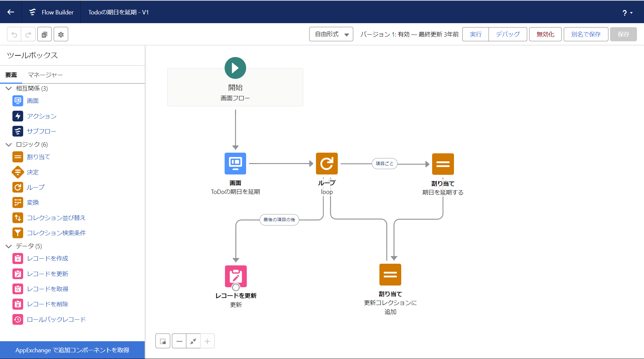644x359 pixels.
Task: Toggle canvas selection mode button
Action: pyautogui.click(x=163, y=341)
